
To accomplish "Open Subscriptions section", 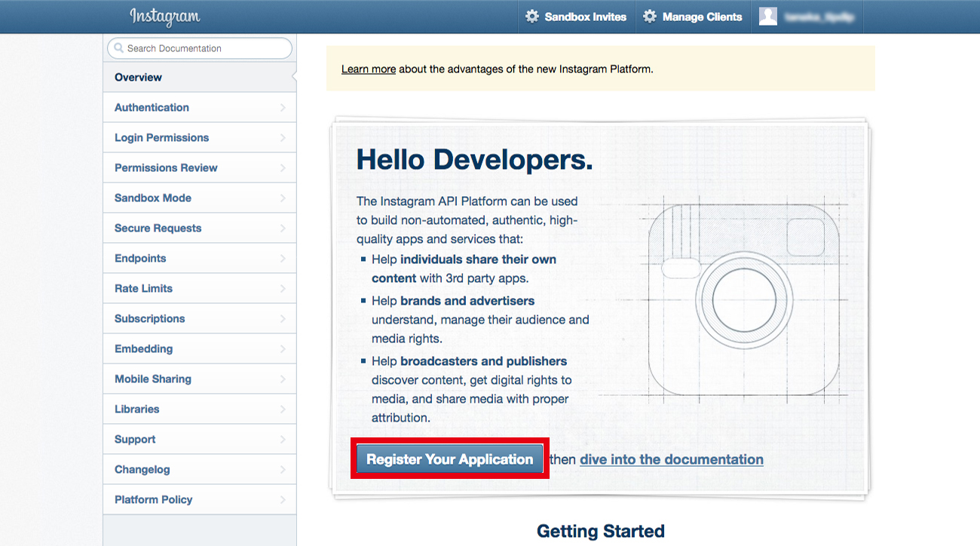I will (200, 318).
